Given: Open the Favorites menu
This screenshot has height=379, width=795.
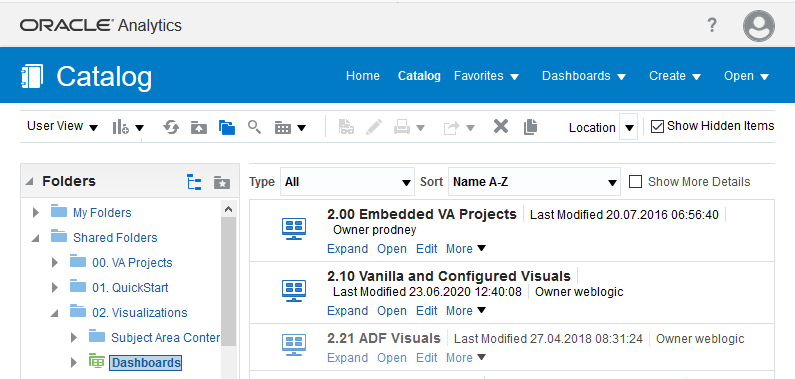Looking at the screenshot, I should click(486, 76).
